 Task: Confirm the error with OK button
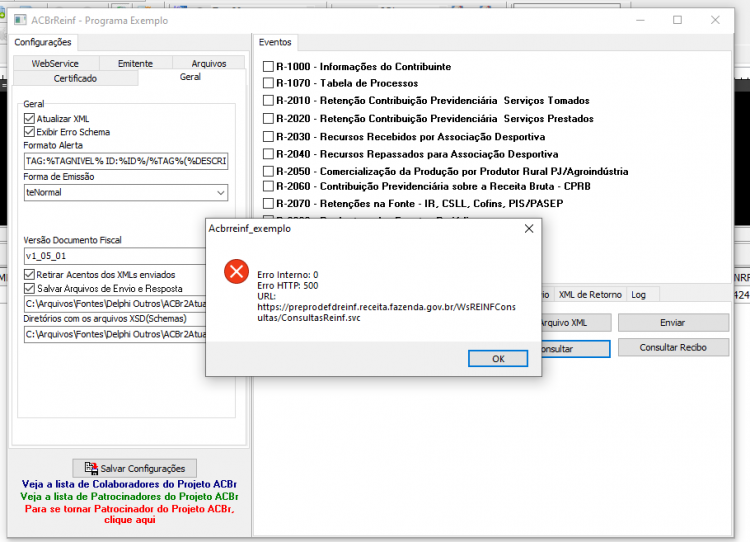point(498,359)
